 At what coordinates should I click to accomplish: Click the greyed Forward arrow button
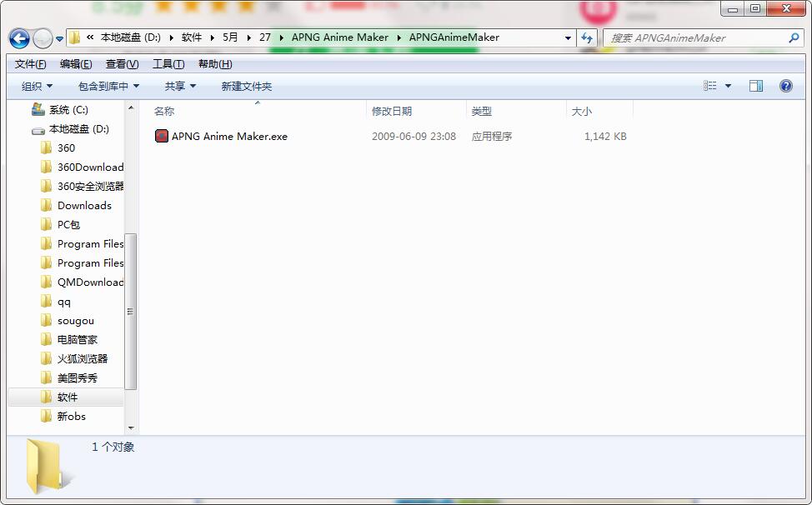point(43,38)
